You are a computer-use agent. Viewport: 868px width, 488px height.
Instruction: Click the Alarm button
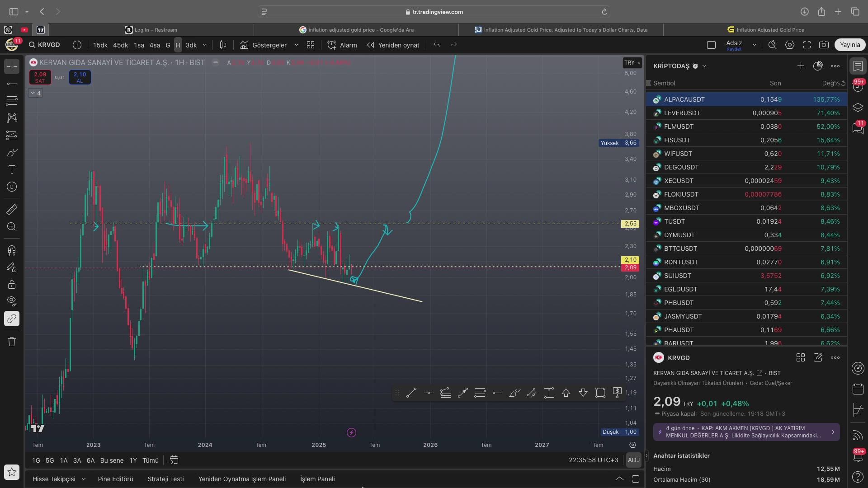tap(342, 45)
